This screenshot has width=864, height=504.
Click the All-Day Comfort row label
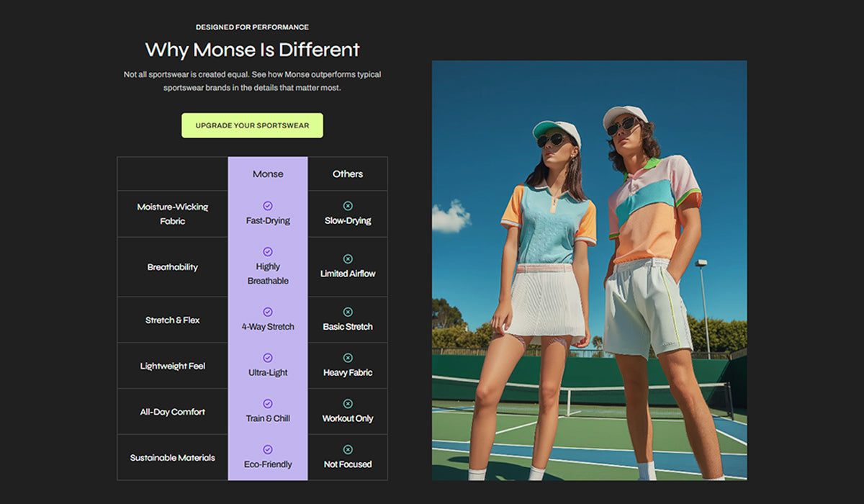pos(173,413)
